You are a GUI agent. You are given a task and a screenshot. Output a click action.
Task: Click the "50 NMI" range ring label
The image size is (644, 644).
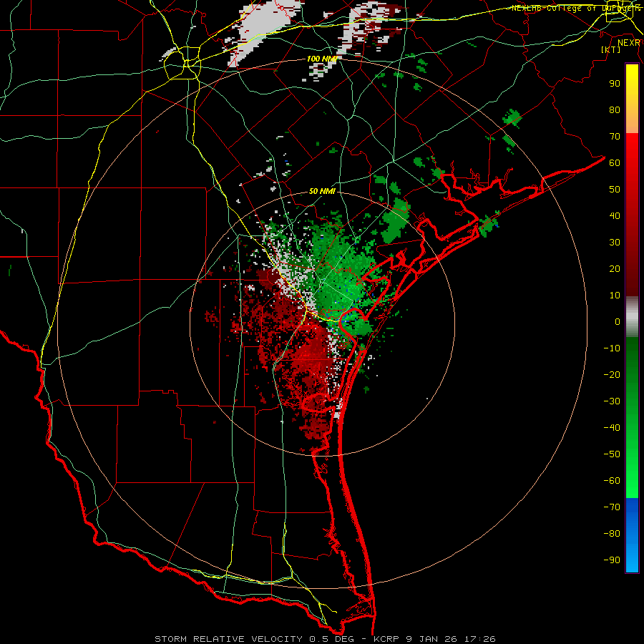[x=322, y=191]
